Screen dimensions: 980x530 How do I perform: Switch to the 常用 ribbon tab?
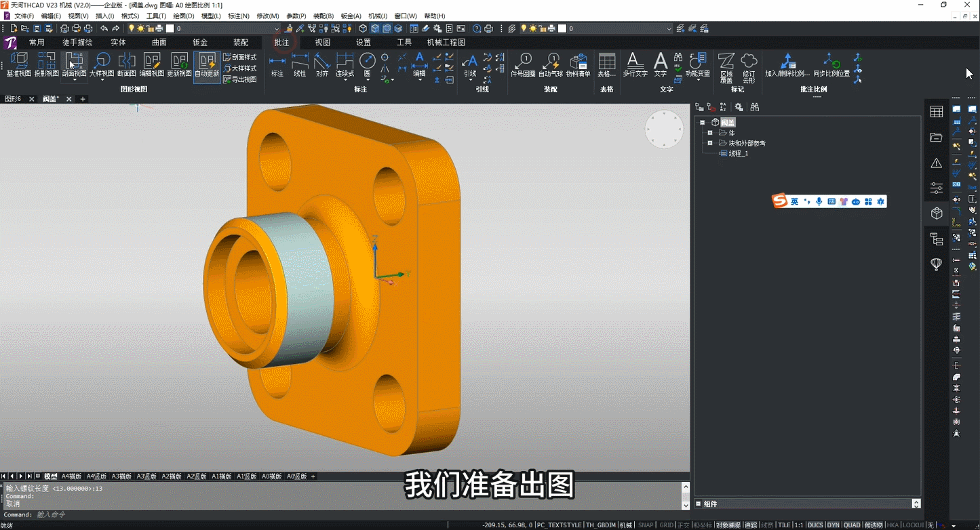[x=37, y=42]
